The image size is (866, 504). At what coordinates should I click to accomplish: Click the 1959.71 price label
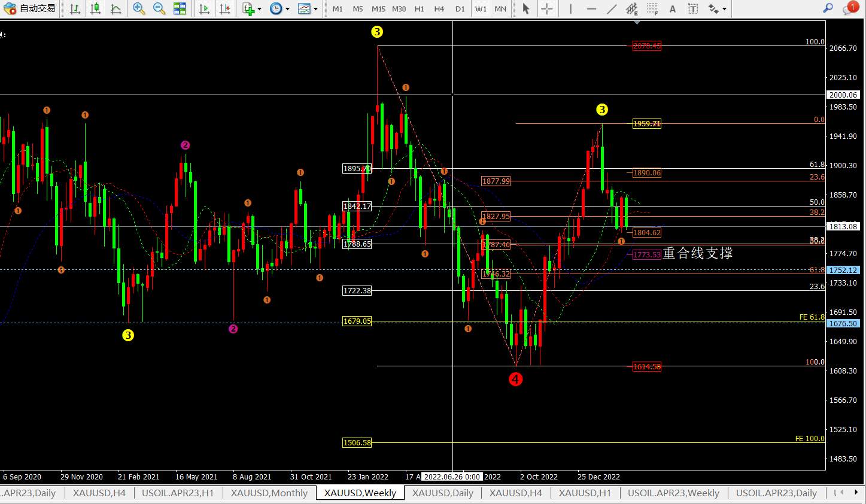(x=647, y=124)
